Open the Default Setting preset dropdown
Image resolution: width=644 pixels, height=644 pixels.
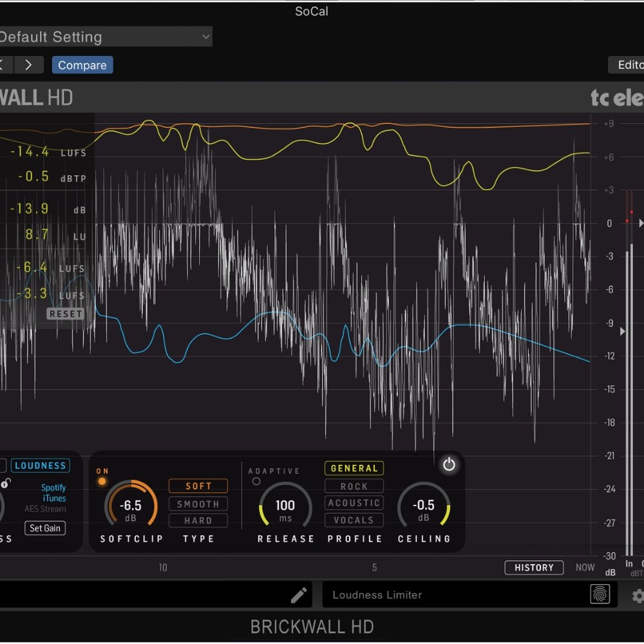pos(103,37)
